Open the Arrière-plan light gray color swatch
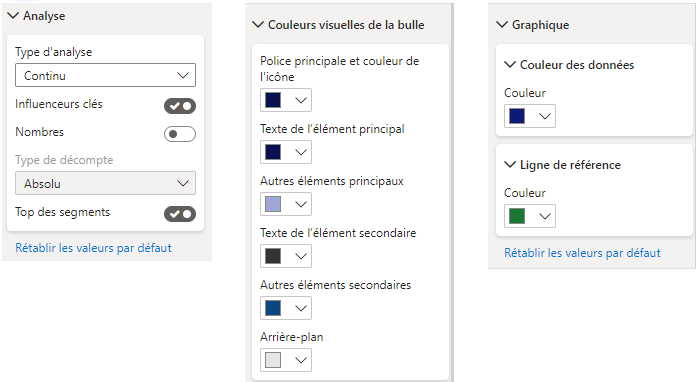This screenshot has height=382, width=698. tap(286, 360)
